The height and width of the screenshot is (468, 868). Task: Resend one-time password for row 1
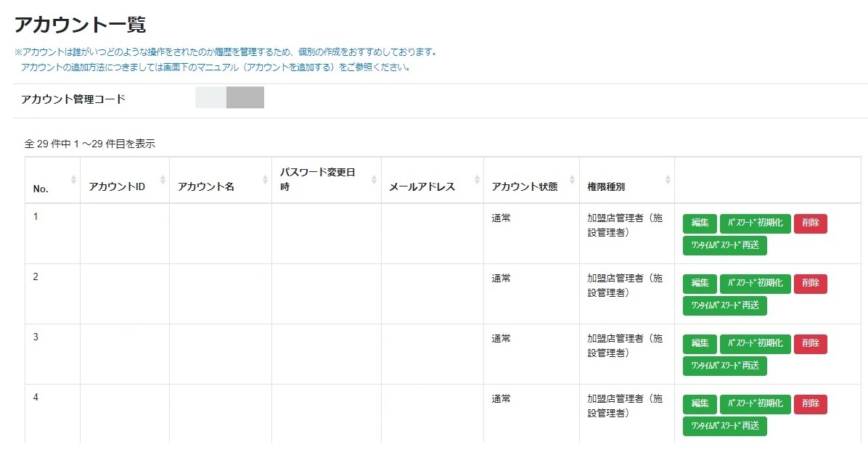[x=724, y=246]
